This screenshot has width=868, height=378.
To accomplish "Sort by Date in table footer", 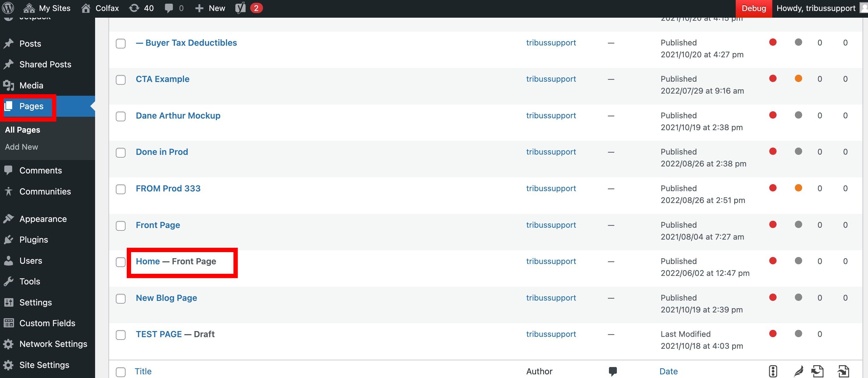I will 668,371.
